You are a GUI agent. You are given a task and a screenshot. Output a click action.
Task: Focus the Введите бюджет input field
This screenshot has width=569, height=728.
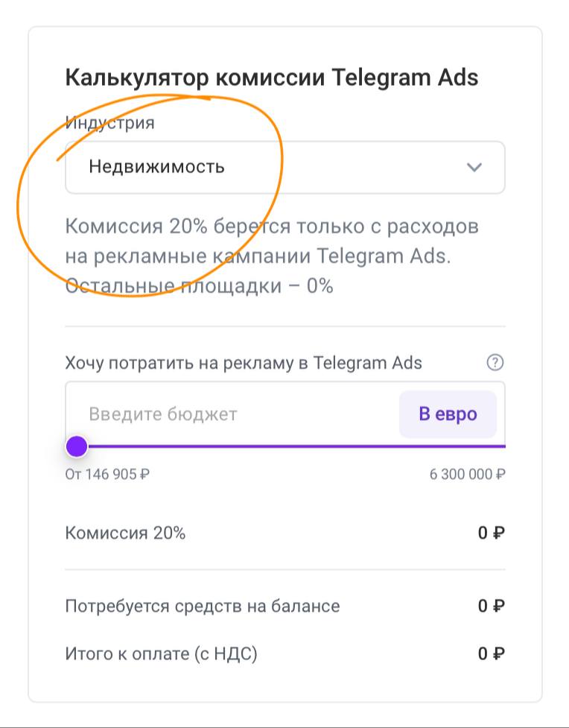231,414
